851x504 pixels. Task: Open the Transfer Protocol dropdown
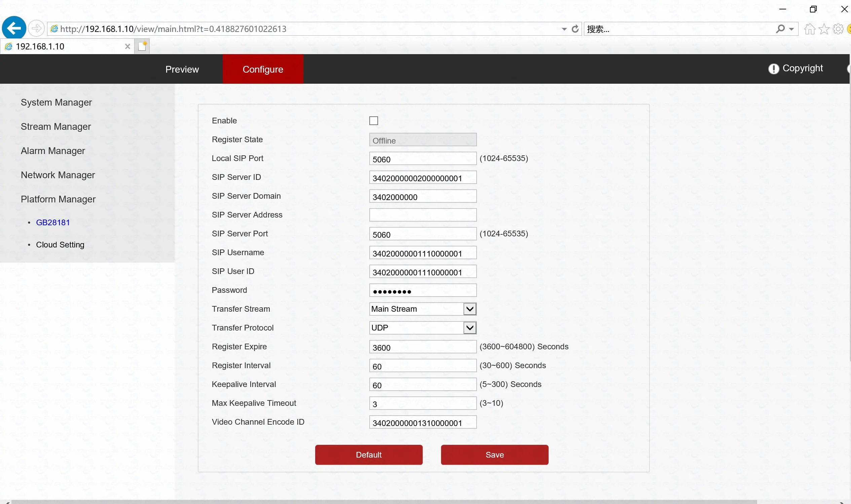point(422,327)
